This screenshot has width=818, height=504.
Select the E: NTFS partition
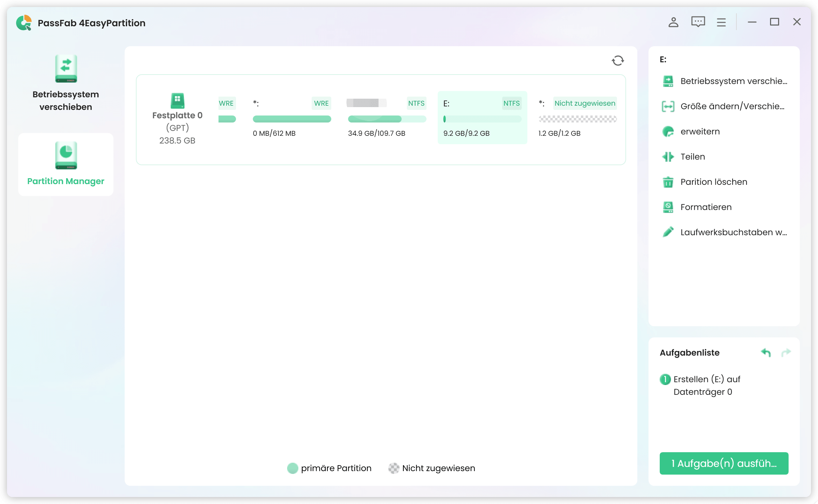pyautogui.click(x=482, y=118)
